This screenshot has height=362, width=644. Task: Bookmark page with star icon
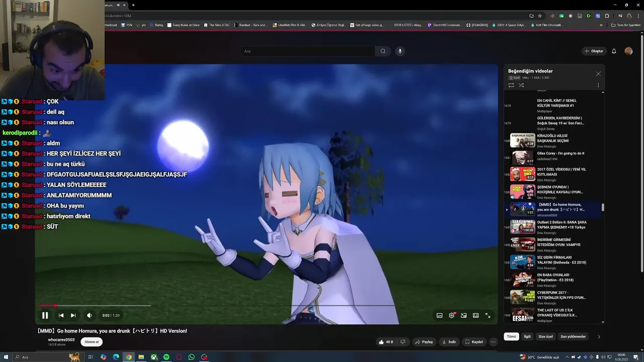(x=540, y=16)
